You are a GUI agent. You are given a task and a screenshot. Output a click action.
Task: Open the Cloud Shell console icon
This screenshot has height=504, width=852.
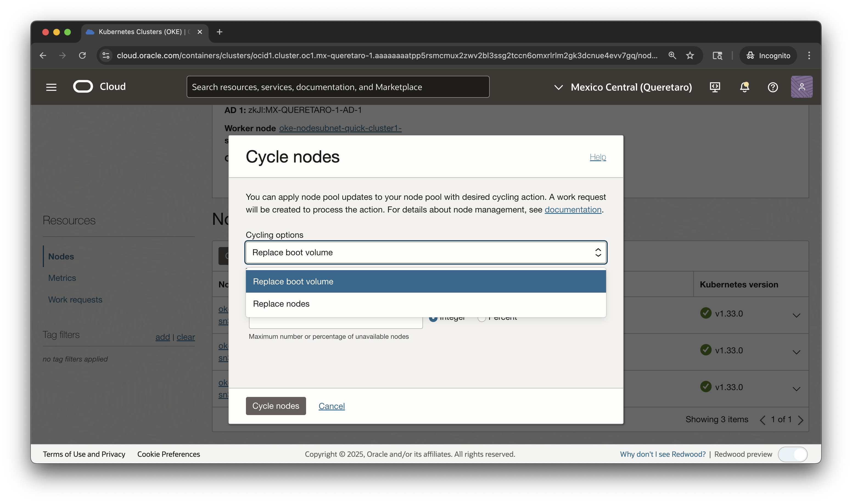coord(714,87)
